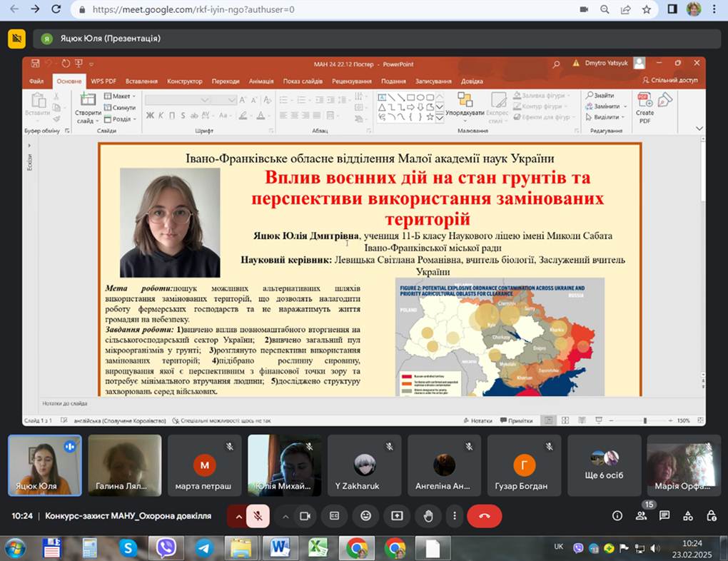The height and width of the screenshot is (561, 728).
Task: Switch to the Вставлення ribbon tab
Action: click(x=143, y=81)
